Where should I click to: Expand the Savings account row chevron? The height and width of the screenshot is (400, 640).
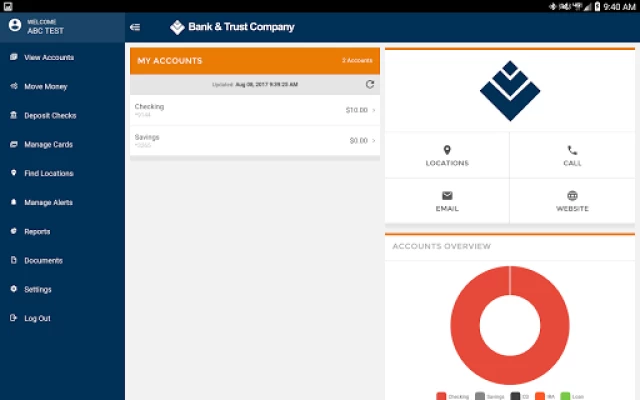tap(374, 141)
